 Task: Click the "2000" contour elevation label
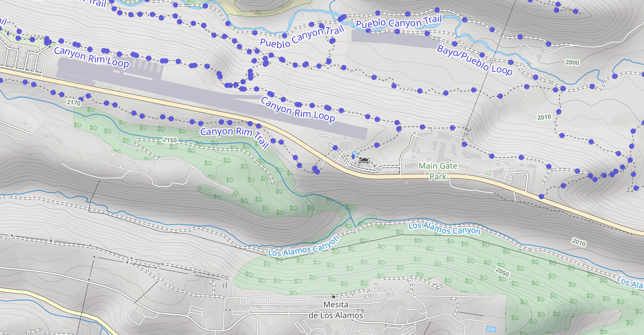click(572, 62)
